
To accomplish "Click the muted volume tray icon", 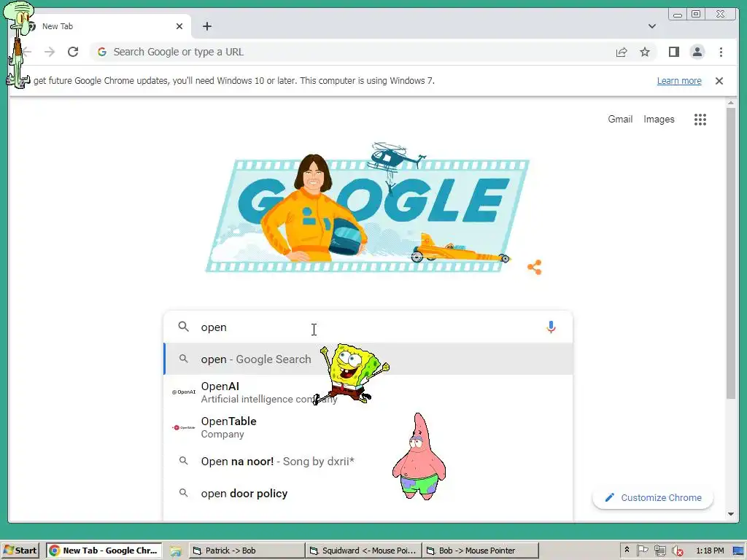I will point(677,551).
